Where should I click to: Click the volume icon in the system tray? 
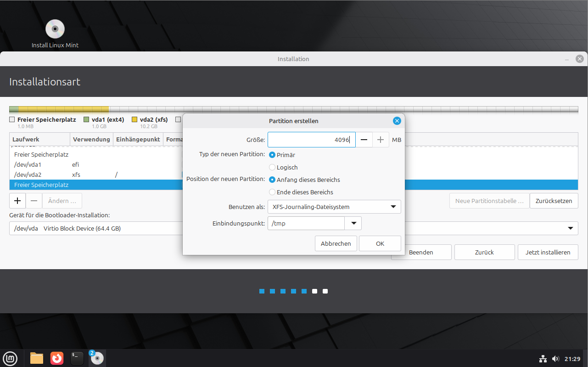555,359
